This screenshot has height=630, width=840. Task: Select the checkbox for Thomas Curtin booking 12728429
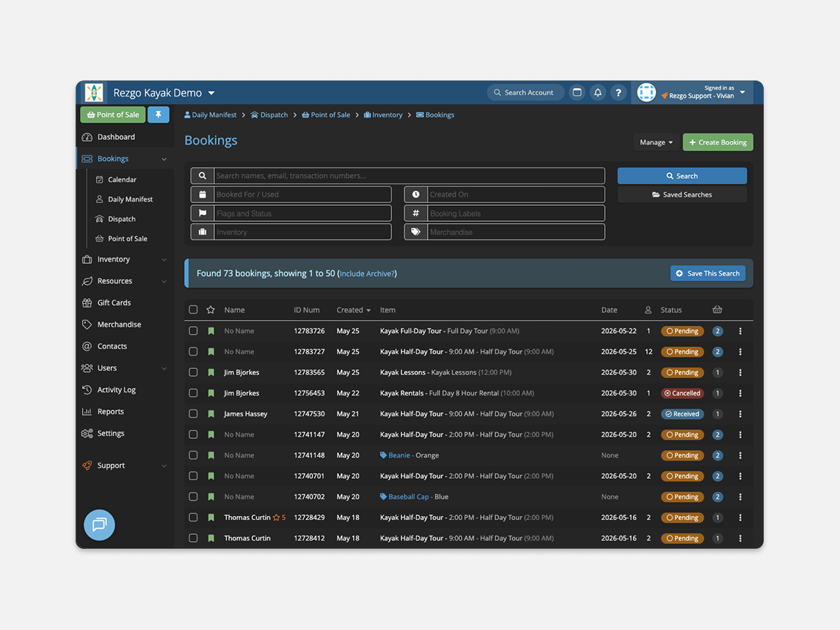[x=193, y=517]
